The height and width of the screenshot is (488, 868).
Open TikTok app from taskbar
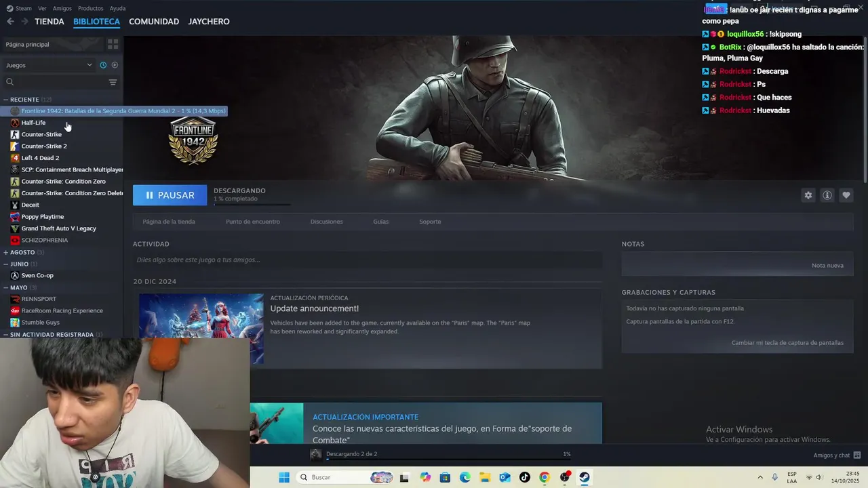pos(525,477)
